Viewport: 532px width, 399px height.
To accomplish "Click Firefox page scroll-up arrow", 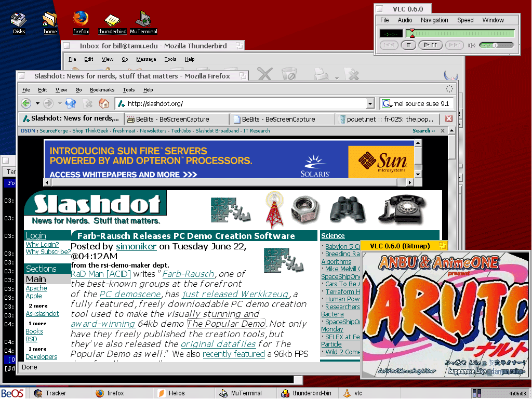I will point(451,130).
